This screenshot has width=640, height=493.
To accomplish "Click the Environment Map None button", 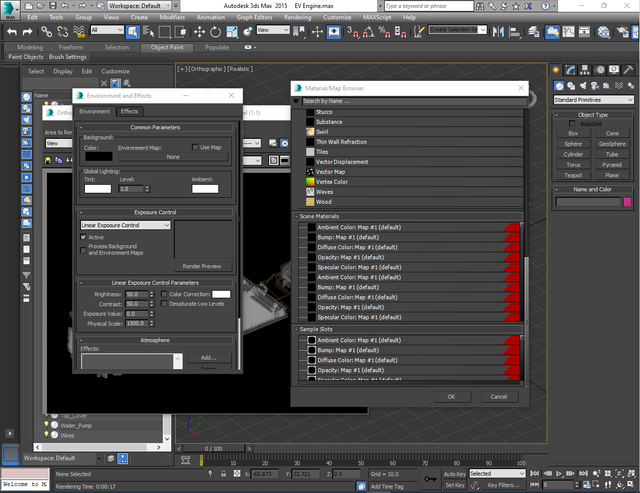I will [173, 157].
